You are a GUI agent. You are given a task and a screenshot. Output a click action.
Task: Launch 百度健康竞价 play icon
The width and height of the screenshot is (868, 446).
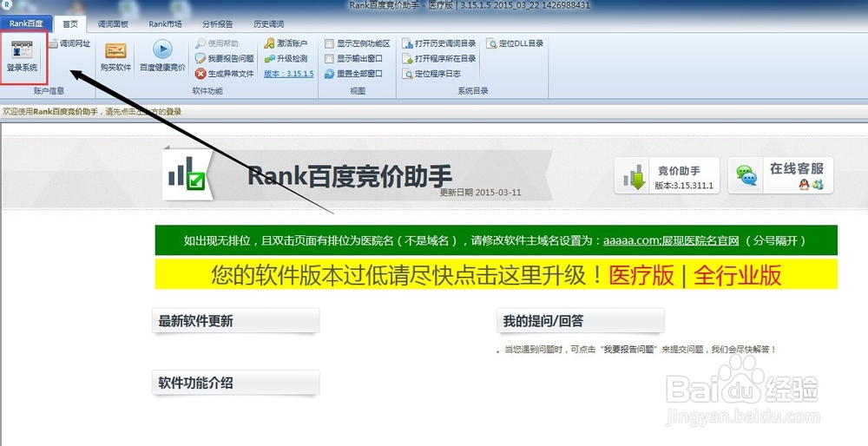point(162,56)
